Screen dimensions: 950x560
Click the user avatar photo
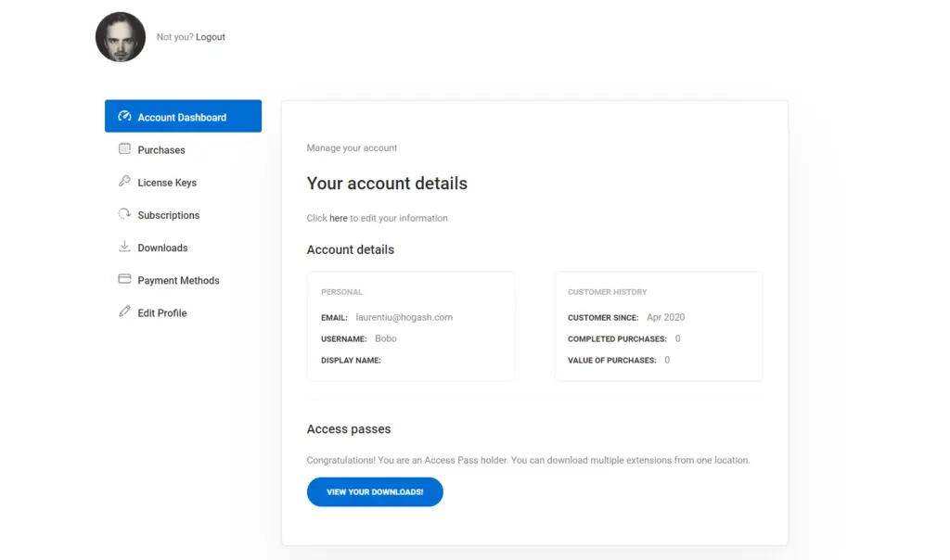tap(121, 37)
